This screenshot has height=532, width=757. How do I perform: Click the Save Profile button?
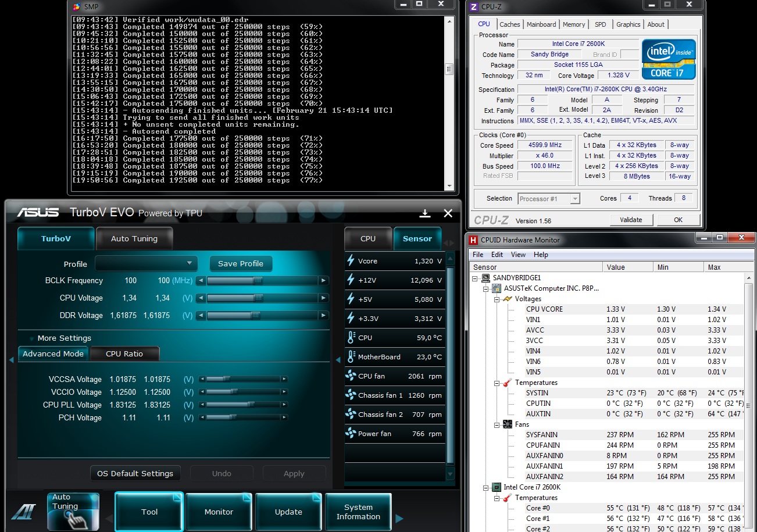pos(241,263)
